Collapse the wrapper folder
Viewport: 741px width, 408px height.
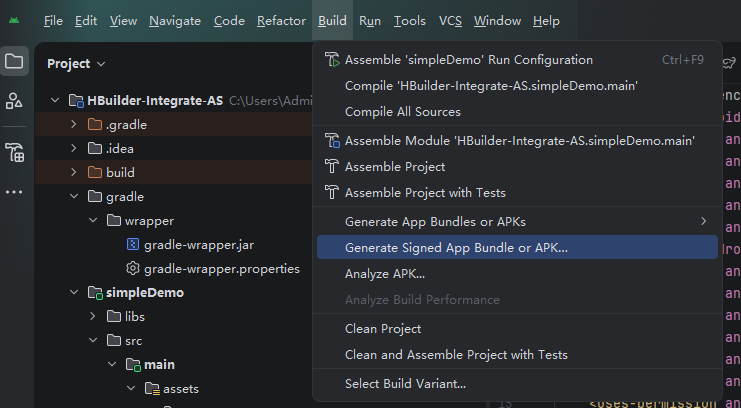[x=93, y=220]
